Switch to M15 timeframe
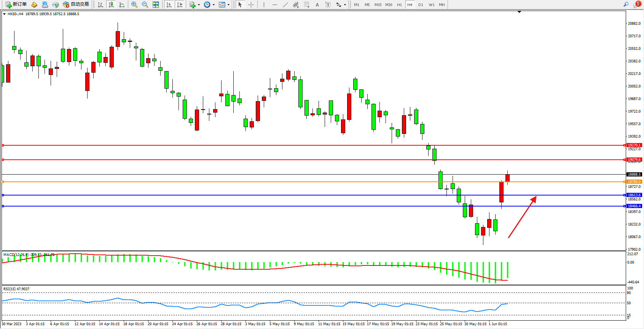The height and width of the screenshot is (329, 644). [378, 5]
